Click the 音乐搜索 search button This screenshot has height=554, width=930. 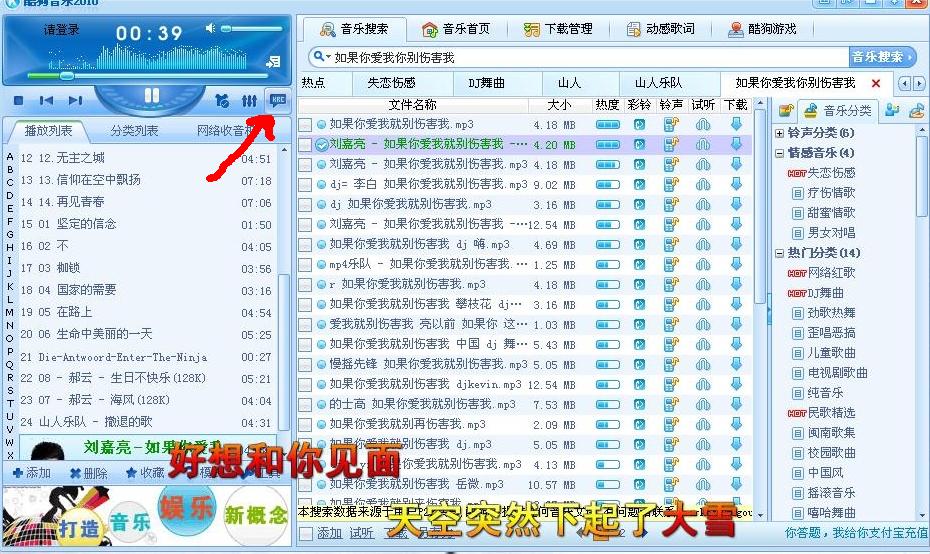[x=881, y=57]
